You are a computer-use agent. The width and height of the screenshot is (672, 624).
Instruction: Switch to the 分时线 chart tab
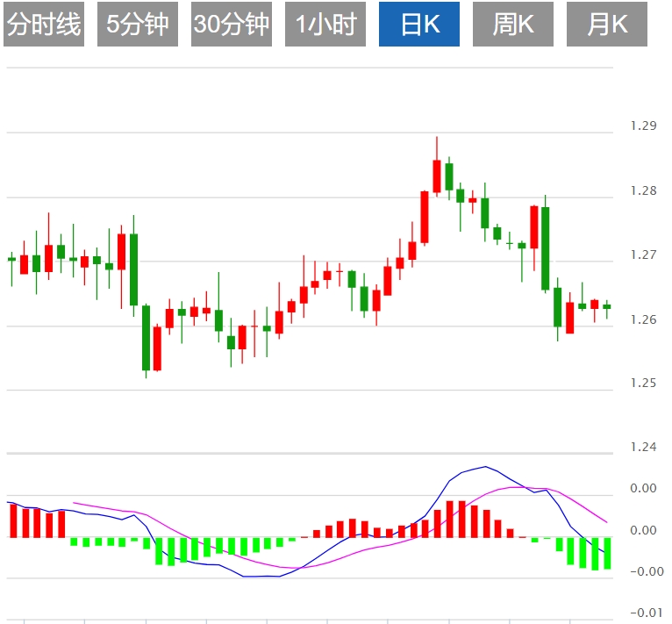[x=44, y=24]
